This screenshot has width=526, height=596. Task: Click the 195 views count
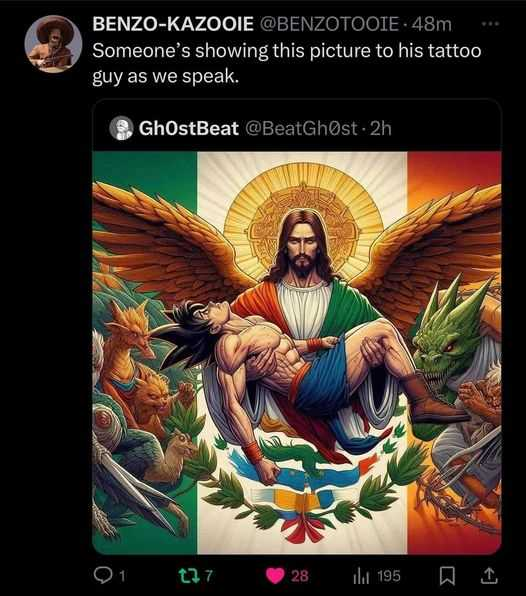click(389, 576)
